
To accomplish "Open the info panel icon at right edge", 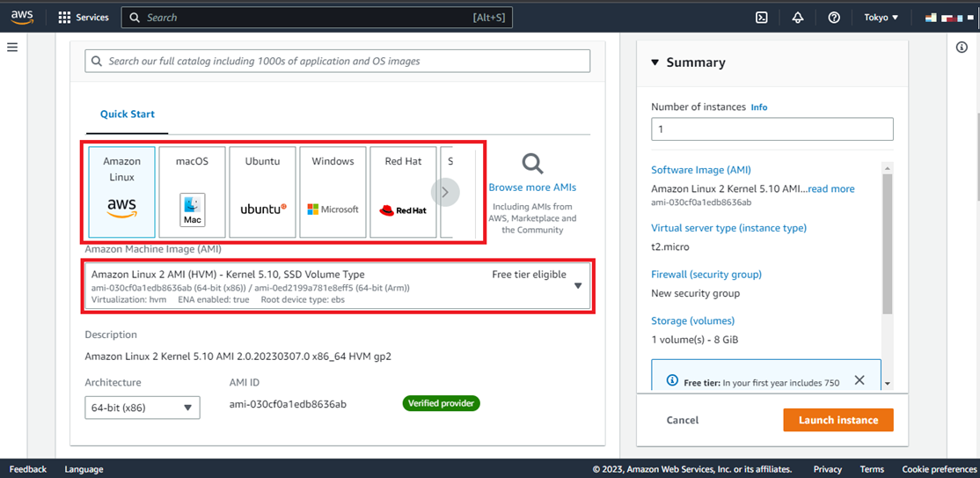I will point(962,48).
